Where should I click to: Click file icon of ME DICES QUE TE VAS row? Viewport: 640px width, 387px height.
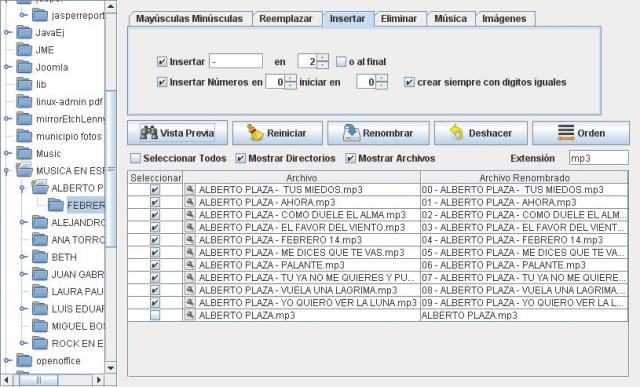click(x=190, y=252)
